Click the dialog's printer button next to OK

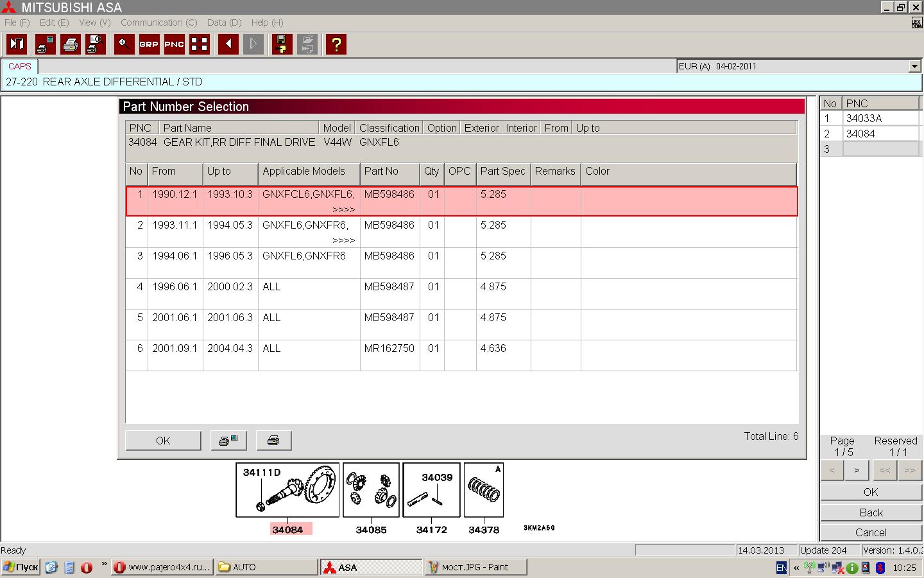pos(273,441)
